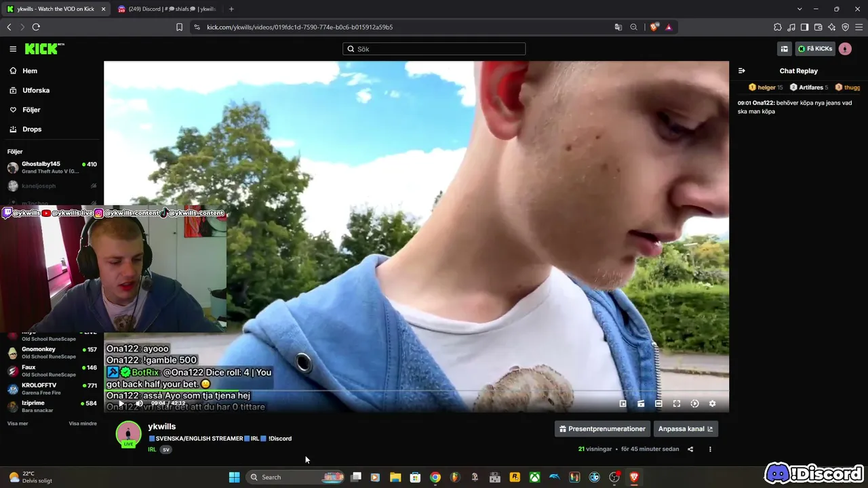The width and height of the screenshot is (868, 488).
Task: Open the kaneljoseph followed channel
Action: pos(52,186)
